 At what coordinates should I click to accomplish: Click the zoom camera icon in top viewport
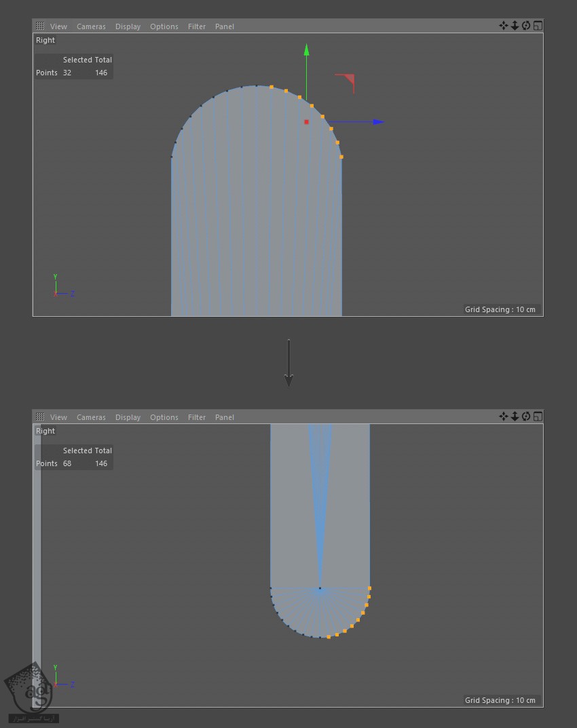tap(515, 26)
